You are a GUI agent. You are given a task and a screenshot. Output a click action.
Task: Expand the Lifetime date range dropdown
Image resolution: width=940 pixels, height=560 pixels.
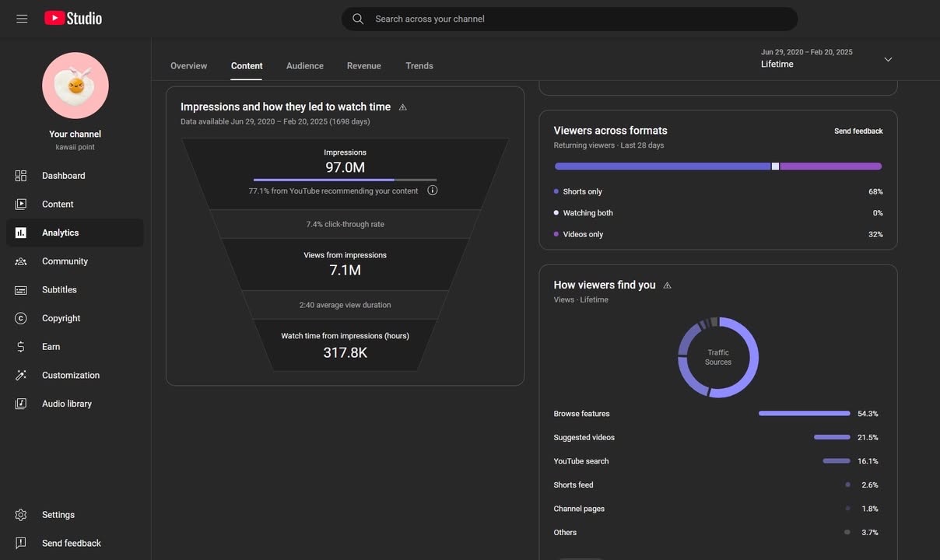coord(888,60)
